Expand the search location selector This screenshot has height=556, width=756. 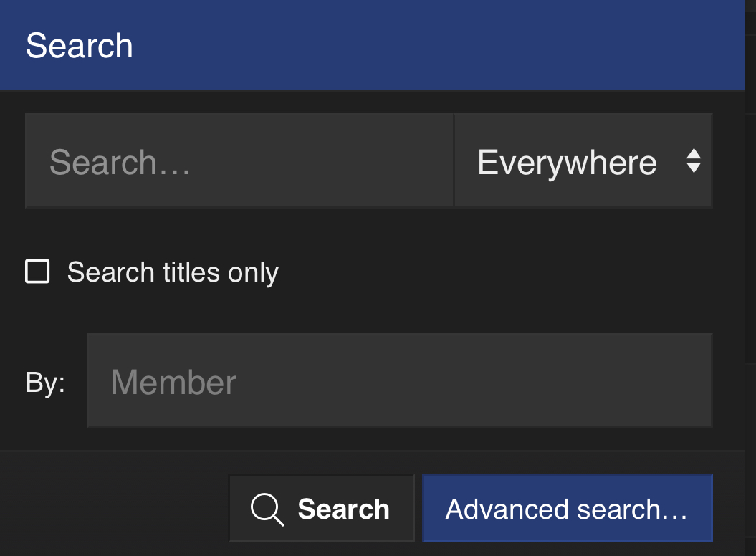[583, 161]
